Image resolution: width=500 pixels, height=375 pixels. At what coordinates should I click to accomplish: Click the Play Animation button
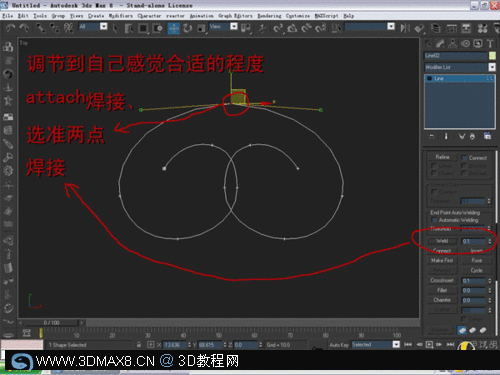[x=429, y=344]
